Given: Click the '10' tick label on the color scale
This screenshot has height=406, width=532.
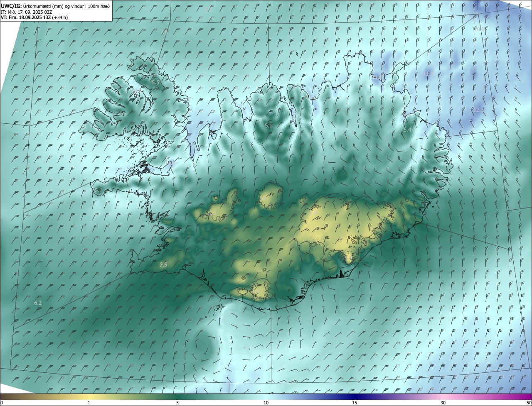Looking at the screenshot, I should pyautogui.click(x=266, y=403).
